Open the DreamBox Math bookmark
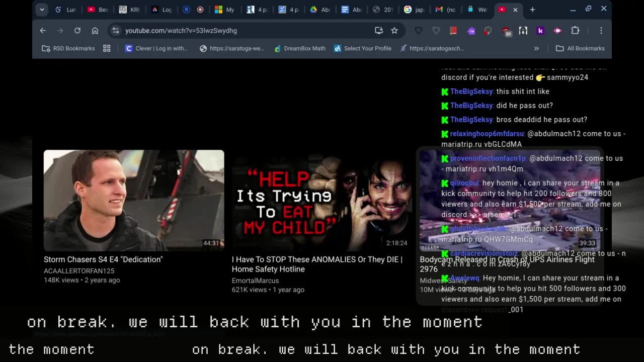This screenshot has height=362, width=644. pos(300,48)
